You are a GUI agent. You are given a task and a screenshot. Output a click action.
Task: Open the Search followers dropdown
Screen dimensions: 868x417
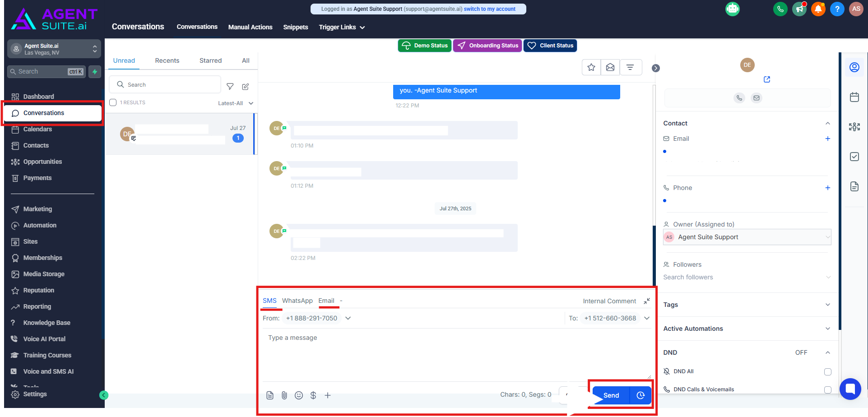[747, 277]
